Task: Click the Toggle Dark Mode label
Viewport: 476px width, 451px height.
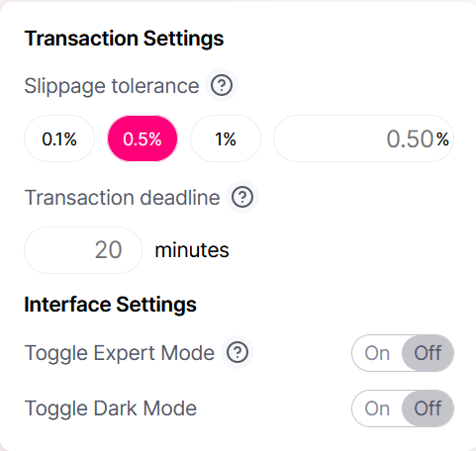Action: [111, 408]
